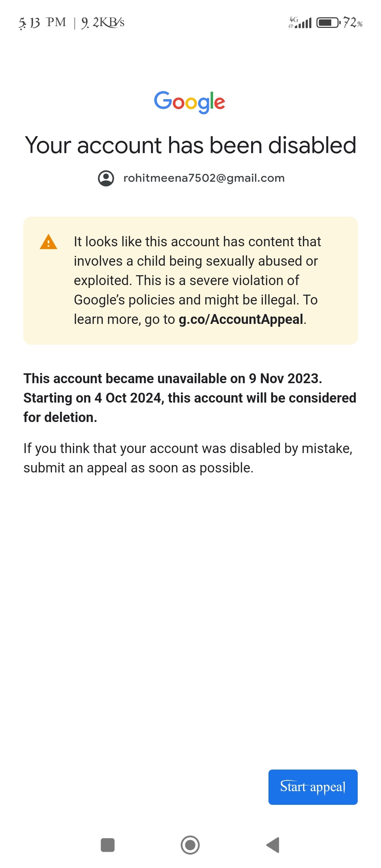The image size is (381, 868).
Task: Tap the account avatar icon beside email
Action: coord(106,178)
